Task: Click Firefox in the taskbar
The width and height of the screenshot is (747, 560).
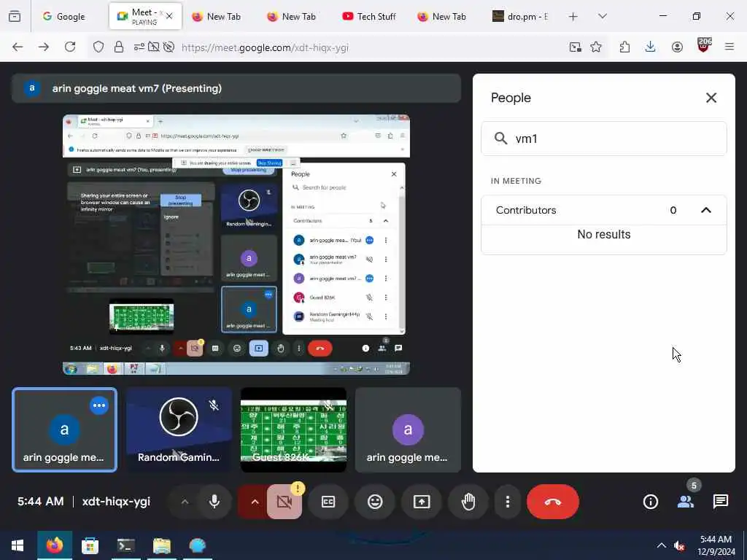Action: pyautogui.click(x=55, y=545)
